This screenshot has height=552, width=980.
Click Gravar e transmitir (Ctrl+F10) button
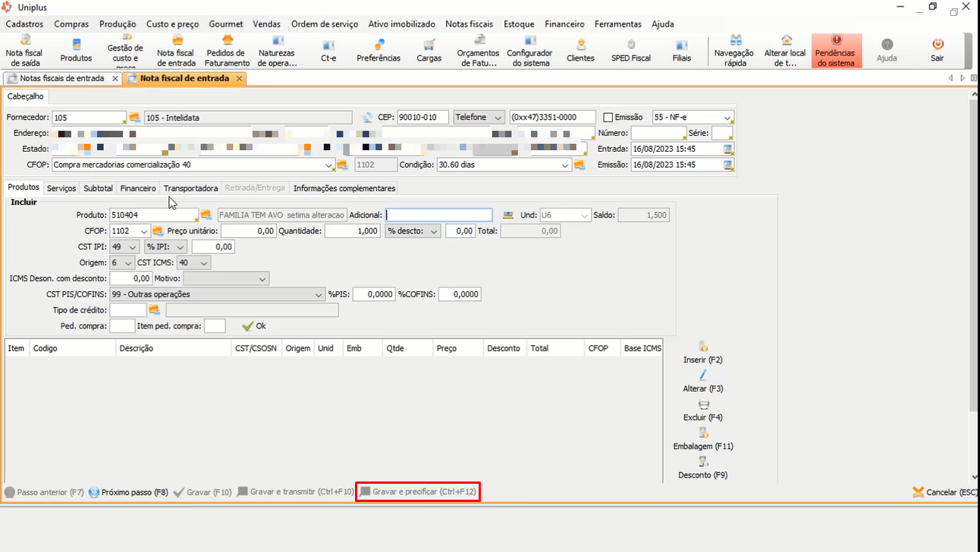295,492
